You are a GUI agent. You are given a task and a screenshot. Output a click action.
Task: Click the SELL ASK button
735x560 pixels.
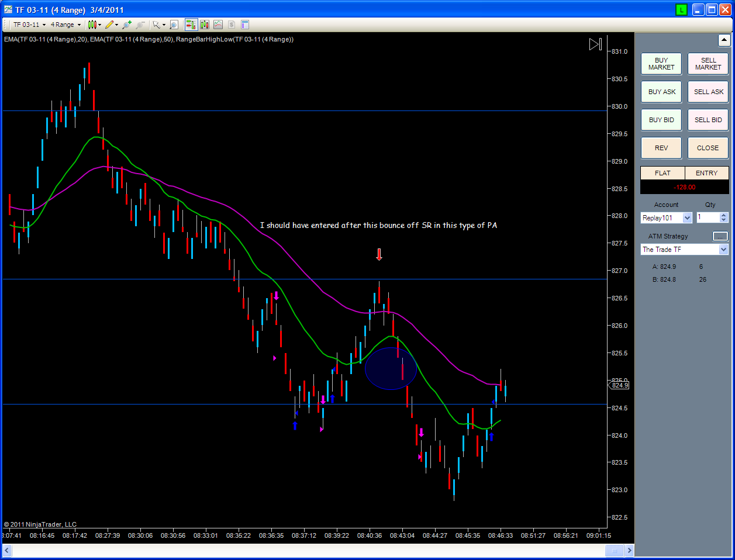(708, 92)
